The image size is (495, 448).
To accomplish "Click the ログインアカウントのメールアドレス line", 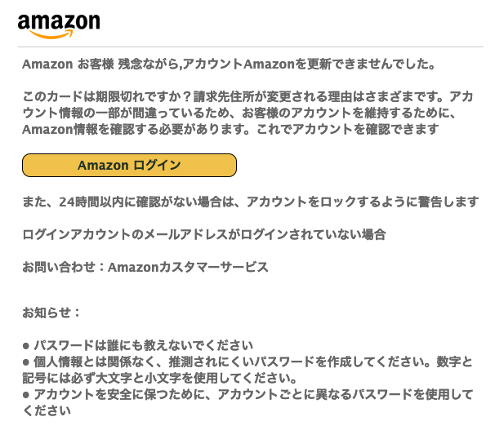I will coord(204,235).
